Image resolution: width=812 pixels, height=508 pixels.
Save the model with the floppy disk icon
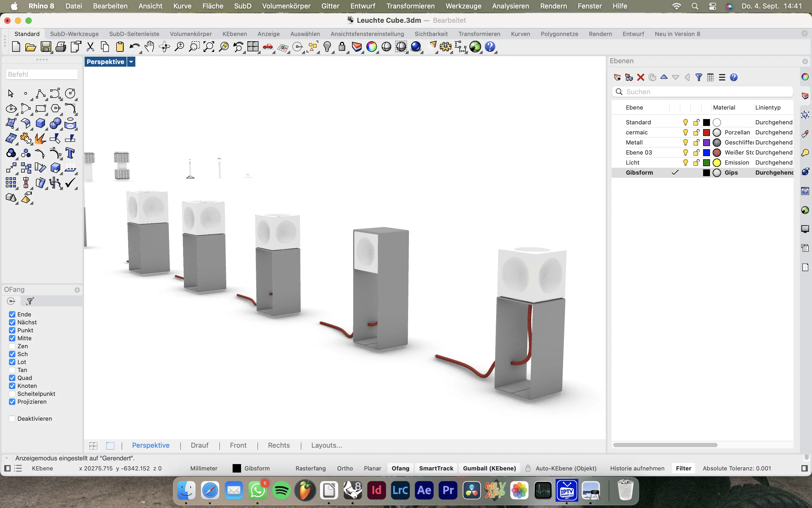pos(46,47)
